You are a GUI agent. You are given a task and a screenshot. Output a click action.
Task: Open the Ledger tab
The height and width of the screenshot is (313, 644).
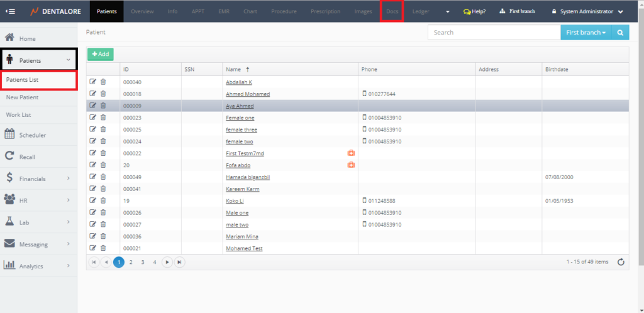pyautogui.click(x=421, y=11)
